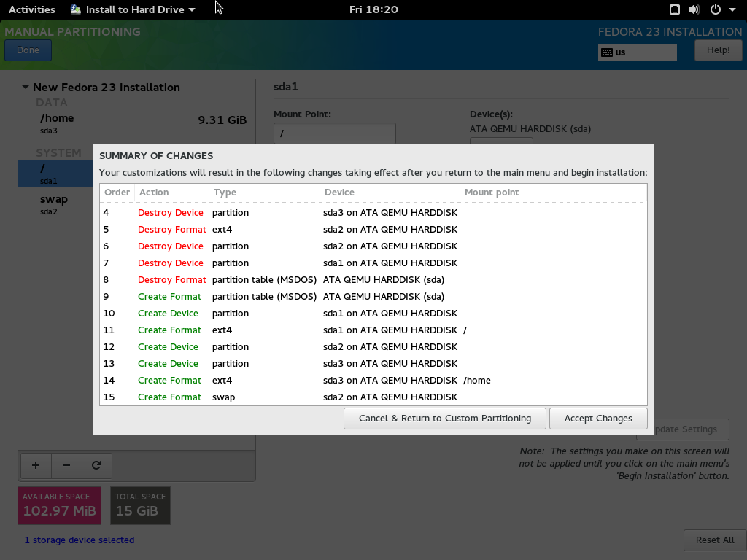This screenshot has width=747, height=560.
Task: Click the Type column header
Action: (264, 192)
